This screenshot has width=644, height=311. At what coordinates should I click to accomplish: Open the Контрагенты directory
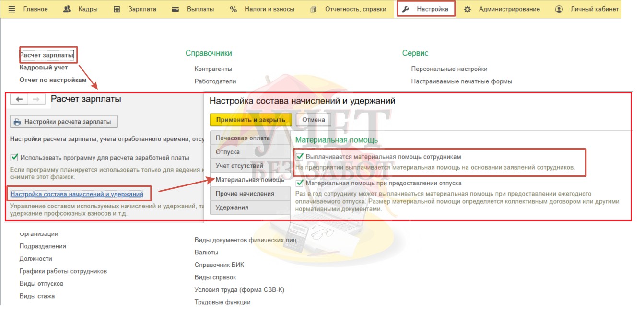[x=213, y=69]
